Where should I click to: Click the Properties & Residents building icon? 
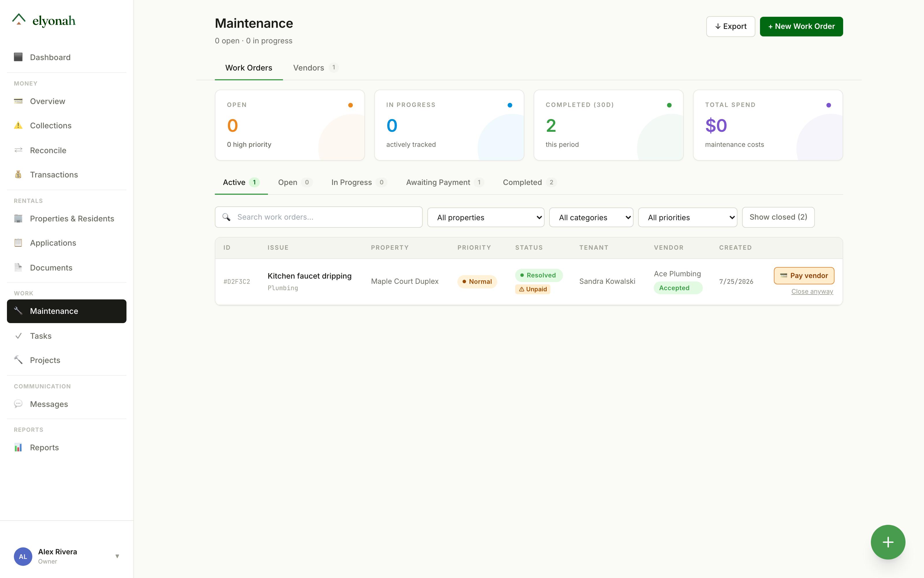(18, 218)
